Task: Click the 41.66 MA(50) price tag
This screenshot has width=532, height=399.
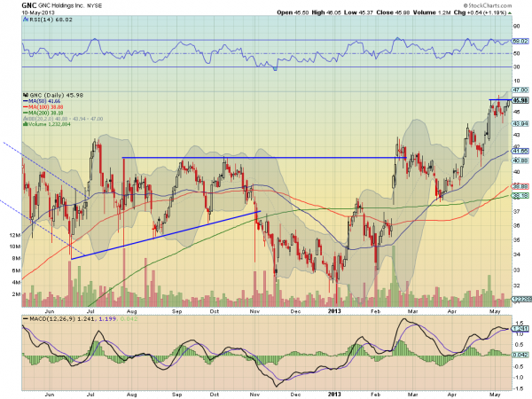Action: tap(520, 151)
